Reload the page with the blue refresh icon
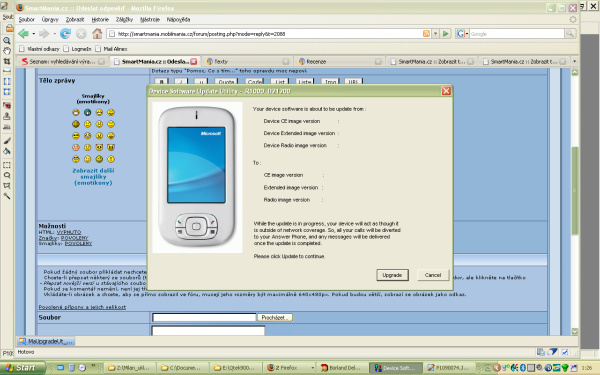The height and width of the screenshot is (375, 600). click(x=65, y=34)
